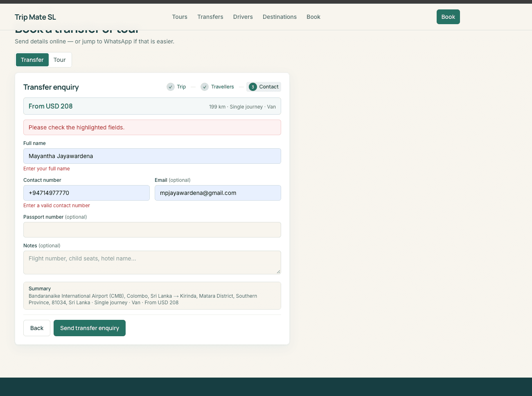Open the Drivers navigation link
532x396 pixels.
[243, 17]
